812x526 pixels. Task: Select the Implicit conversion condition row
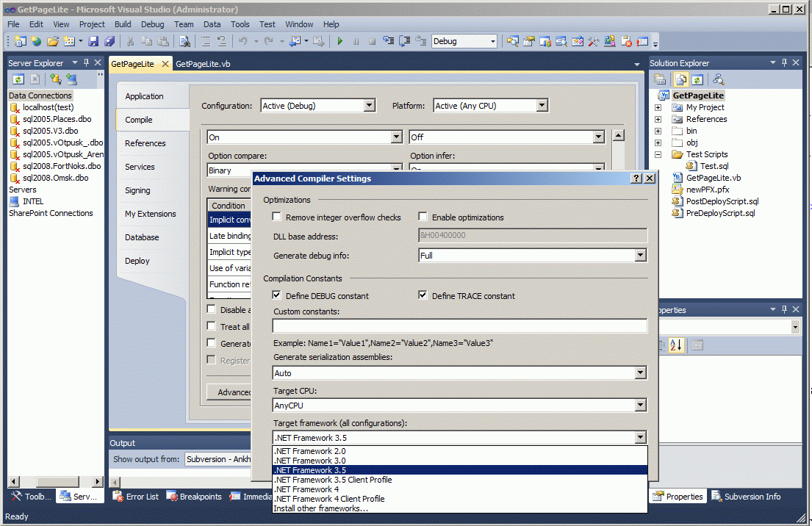pos(229,220)
